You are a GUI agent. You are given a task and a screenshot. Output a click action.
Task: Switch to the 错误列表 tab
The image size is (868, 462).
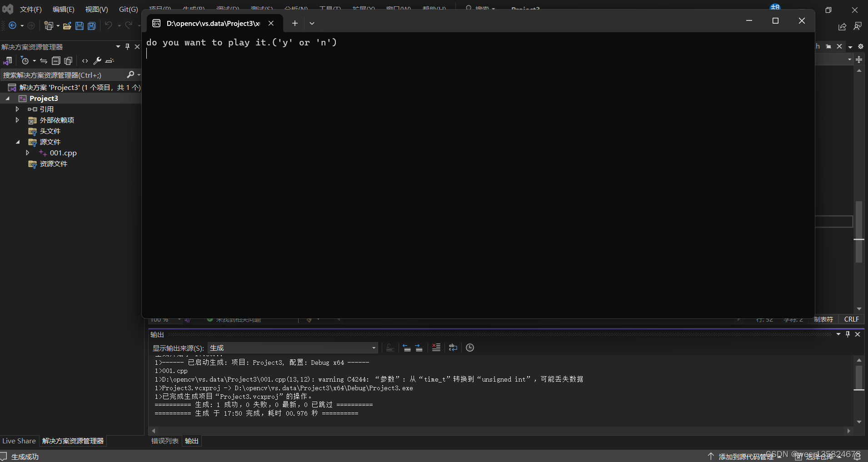(165, 441)
